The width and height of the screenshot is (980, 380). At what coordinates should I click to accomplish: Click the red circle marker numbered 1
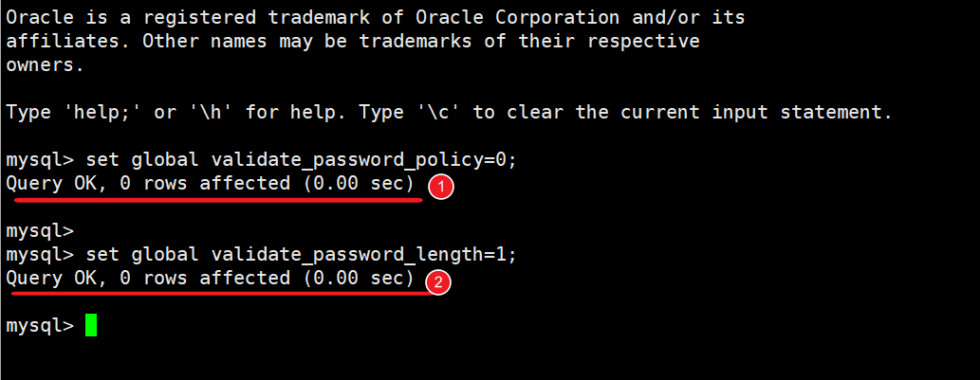440,187
